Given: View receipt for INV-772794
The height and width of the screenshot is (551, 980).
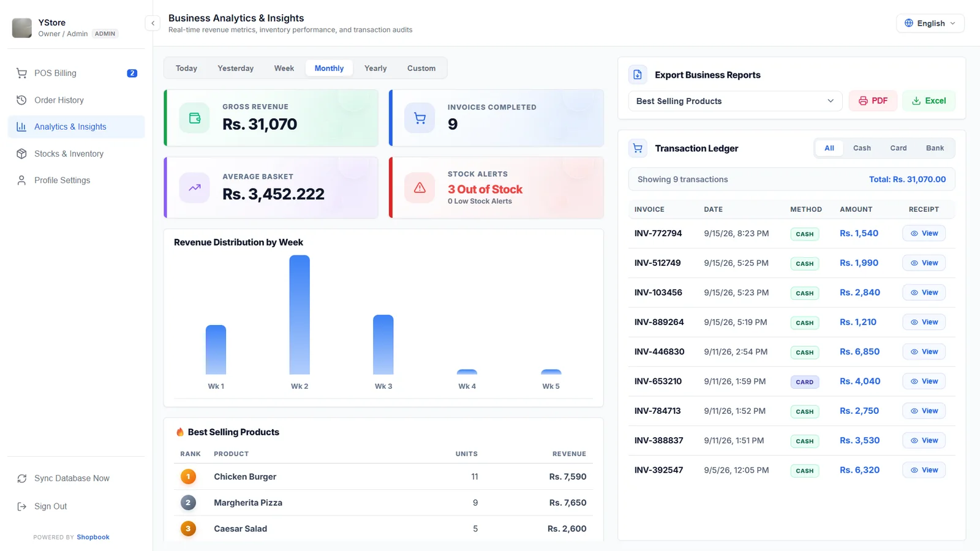Looking at the screenshot, I should click(x=924, y=233).
